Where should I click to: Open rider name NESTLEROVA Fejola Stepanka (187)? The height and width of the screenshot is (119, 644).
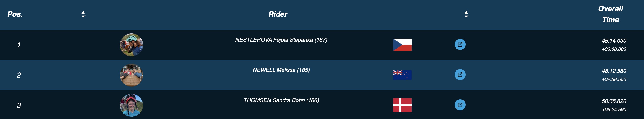pyautogui.click(x=281, y=40)
